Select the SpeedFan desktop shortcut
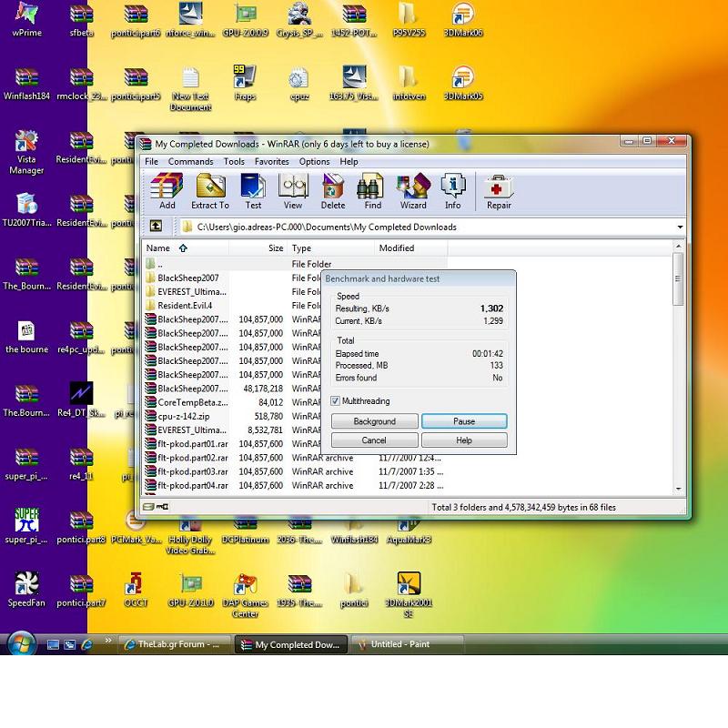This screenshot has width=728, height=728. pos(26,590)
